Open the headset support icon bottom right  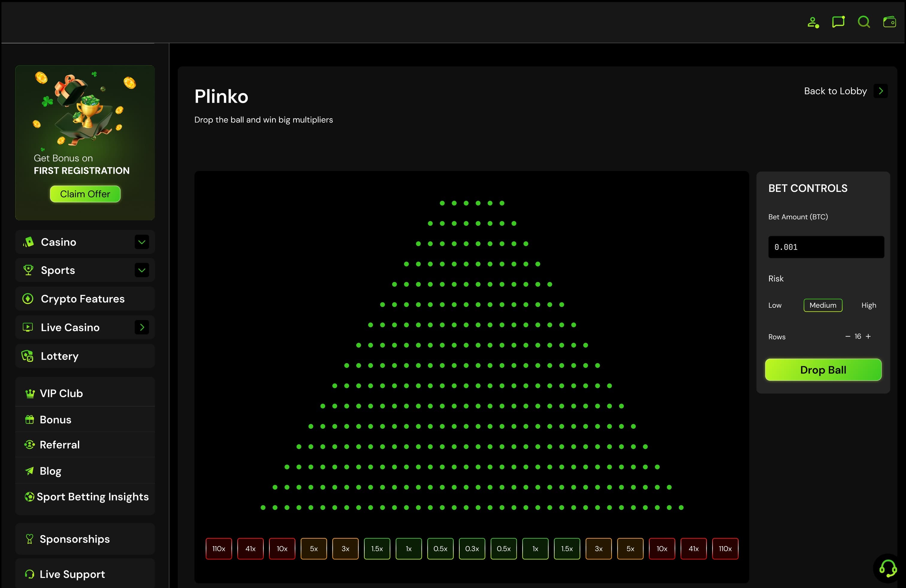click(x=888, y=568)
